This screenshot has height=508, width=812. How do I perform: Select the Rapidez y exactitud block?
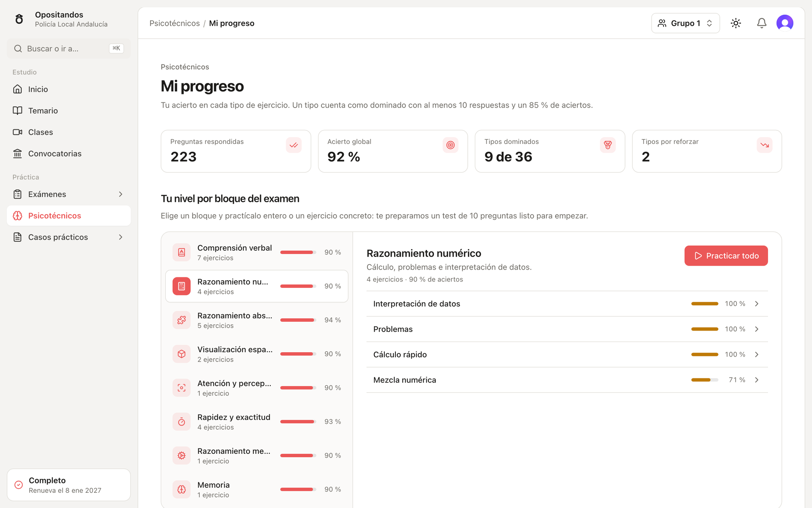(x=257, y=422)
